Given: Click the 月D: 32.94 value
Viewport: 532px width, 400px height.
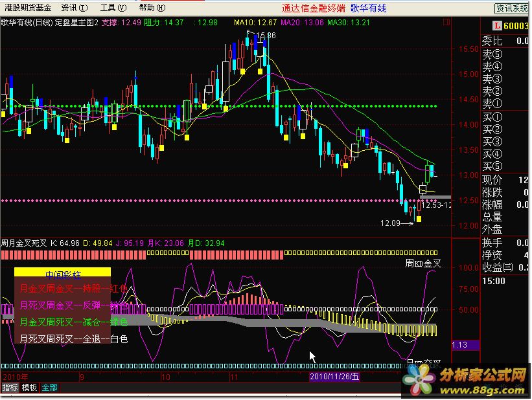Looking at the screenshot, I should (206, 243).
